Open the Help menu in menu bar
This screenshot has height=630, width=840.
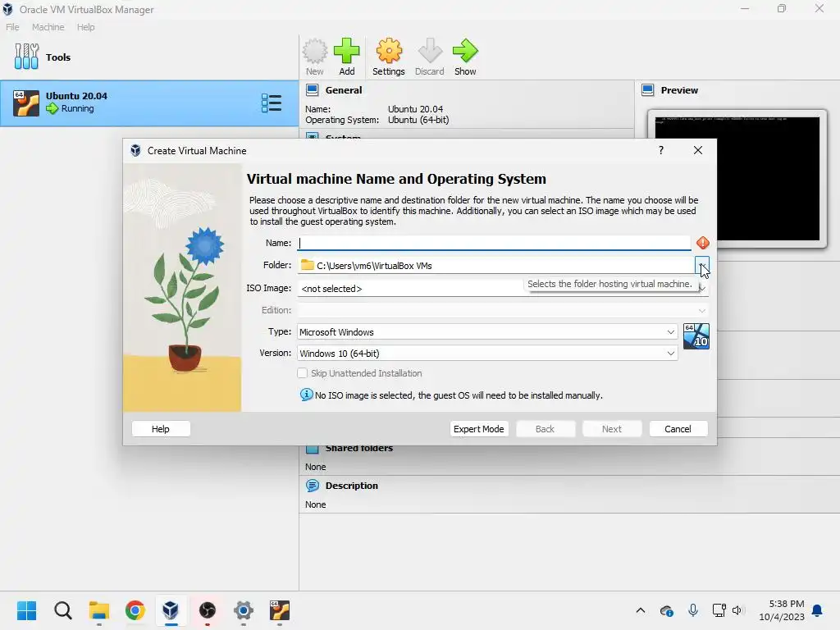pyautogui.click(x=85, y=27)
